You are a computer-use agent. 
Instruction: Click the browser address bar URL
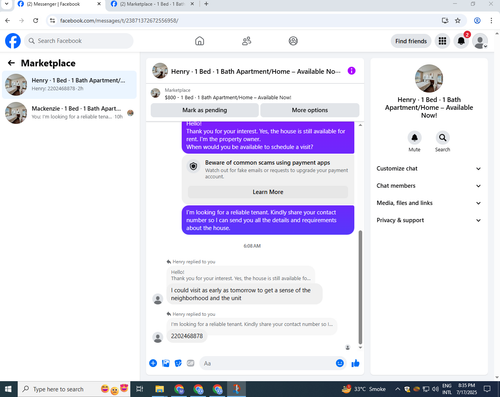pos(119,21)
